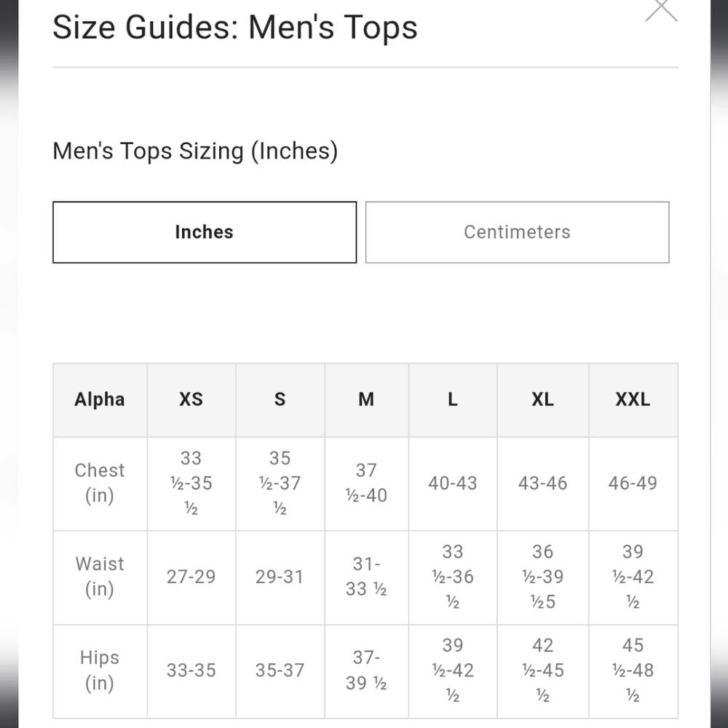Select the XXL size column header

pyautogui.click(x=633, y=400)
